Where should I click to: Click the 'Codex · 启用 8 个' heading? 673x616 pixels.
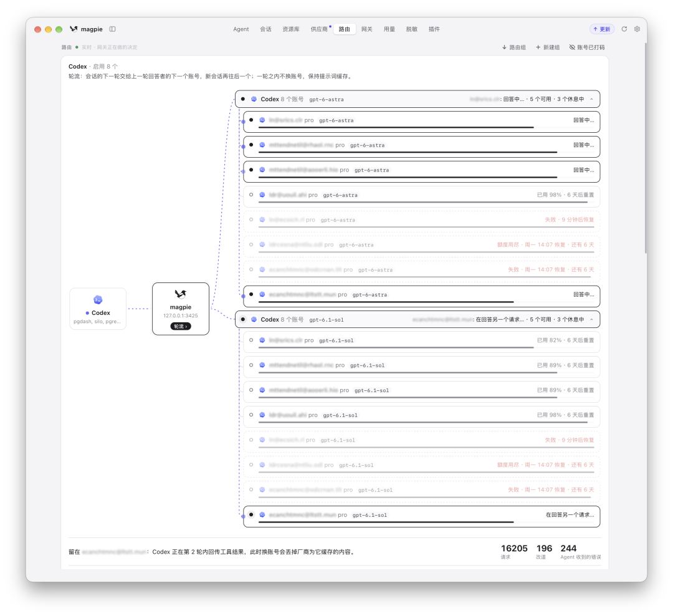(93, 66)
